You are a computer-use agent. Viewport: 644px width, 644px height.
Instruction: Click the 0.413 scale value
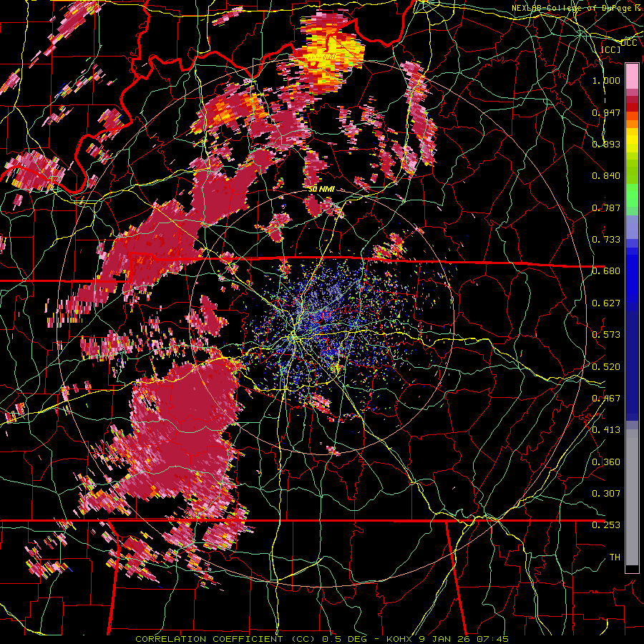pos(606,430)
